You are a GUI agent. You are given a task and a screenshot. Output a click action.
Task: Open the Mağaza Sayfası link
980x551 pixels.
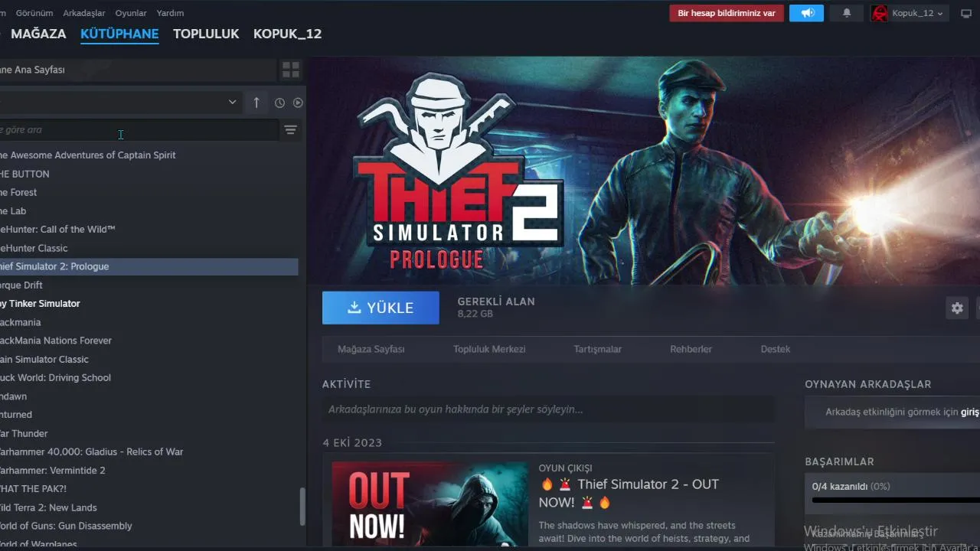[x=371, y=349]
